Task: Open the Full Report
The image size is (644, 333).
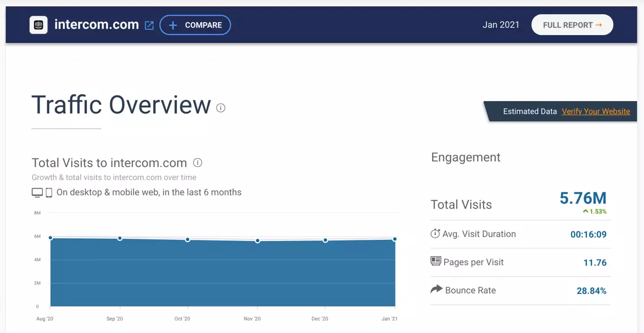Action: pos(572,25)
